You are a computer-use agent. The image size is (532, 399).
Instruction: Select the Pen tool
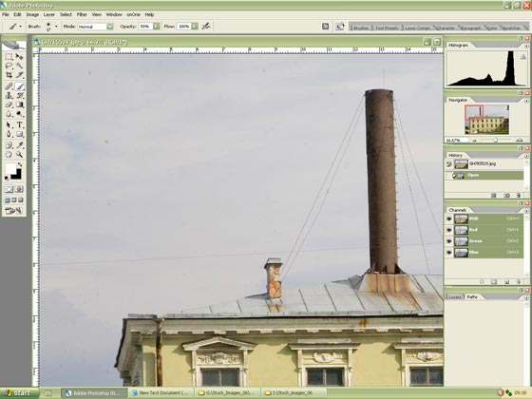click(9, 134)
